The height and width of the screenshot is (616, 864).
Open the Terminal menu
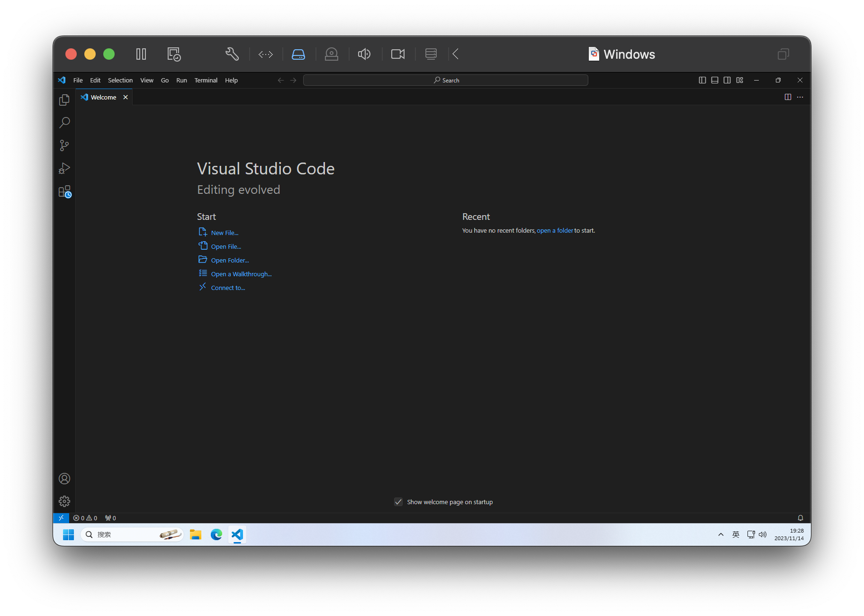tap(206, 80)
